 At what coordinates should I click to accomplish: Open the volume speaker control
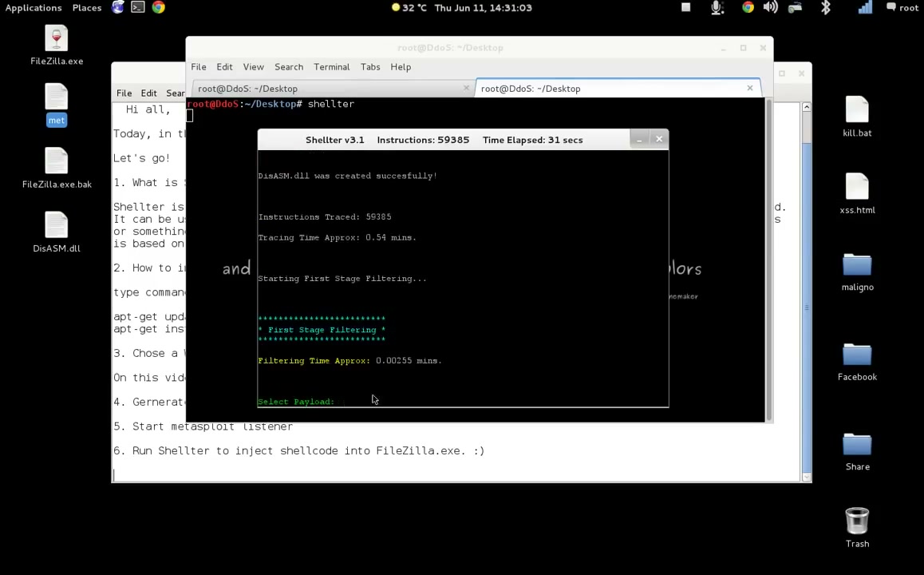pyautogui.click(x=770, y=8)
